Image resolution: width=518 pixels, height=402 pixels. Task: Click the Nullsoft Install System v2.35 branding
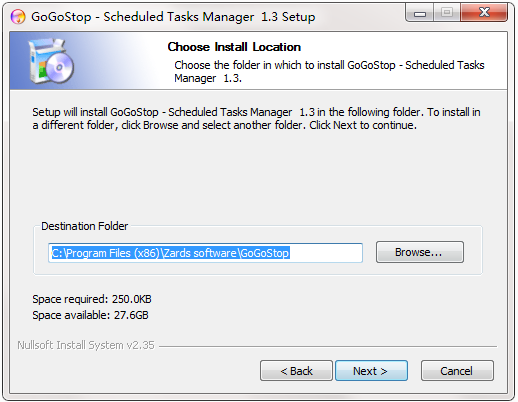(x=86, y=345)
